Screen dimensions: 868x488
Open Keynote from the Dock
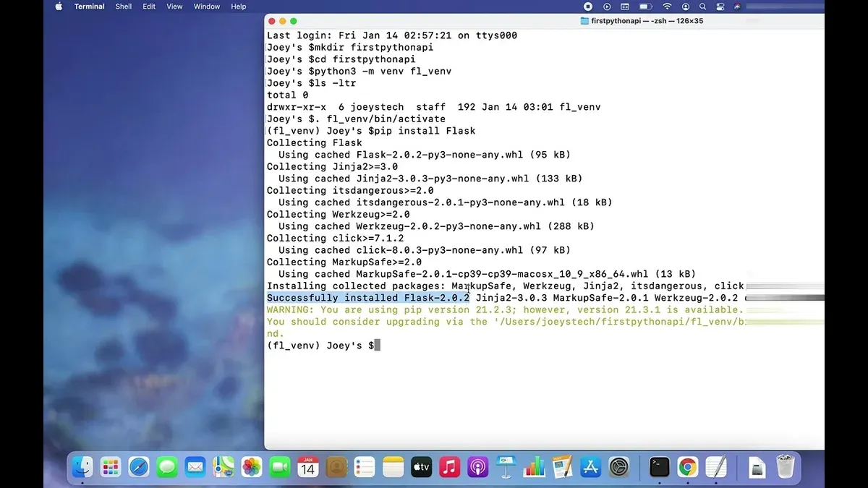[x=506, y=467]
